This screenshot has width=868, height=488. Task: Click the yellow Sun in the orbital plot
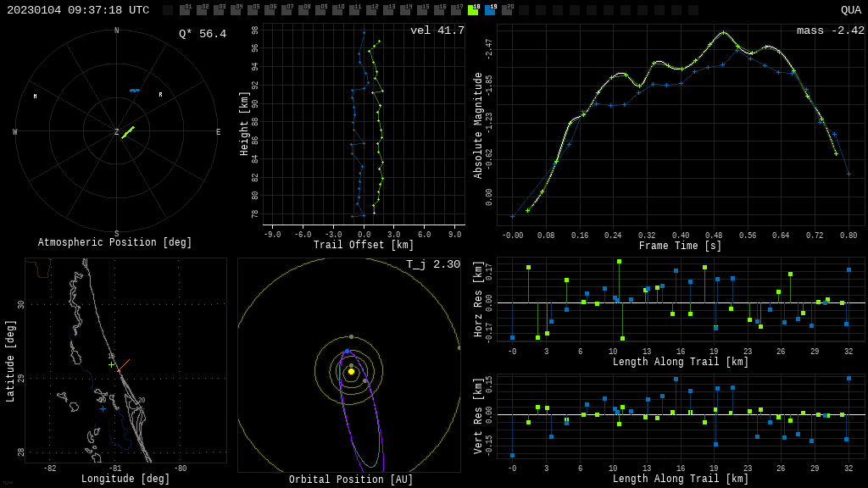point(351,371)
